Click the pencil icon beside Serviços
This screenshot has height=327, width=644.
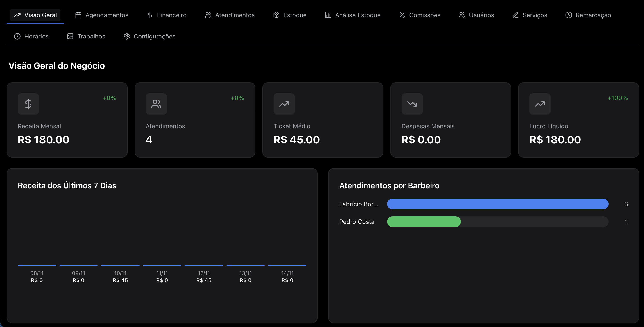(516, 15)
